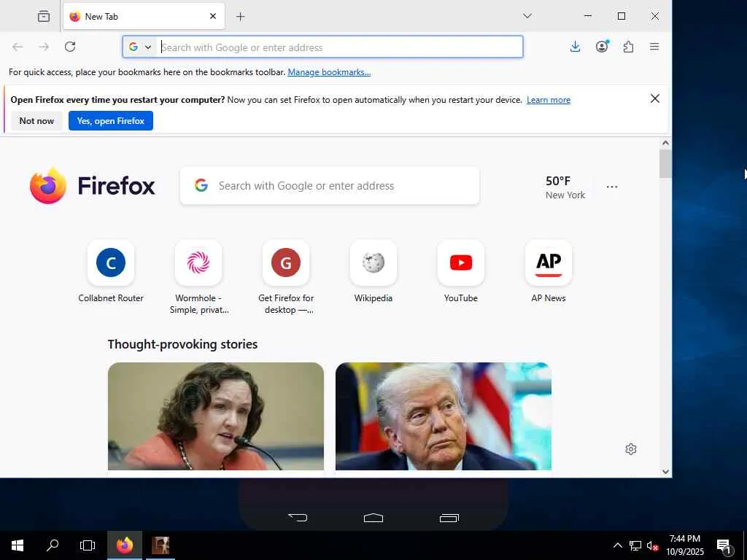Image resolution: width=747 pixels, height=560 pixels.
Task: Open the Manage bookmarks link
Action: (329, 72)
